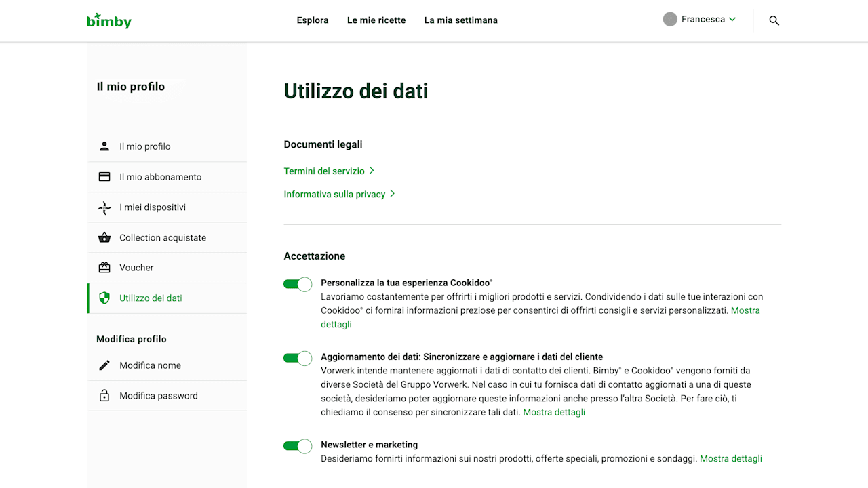Viewport: 868px width, 488px height.
Task: Toggle Personalizza la tua esperienza Cookidoo switch
Action: [298, 284]
